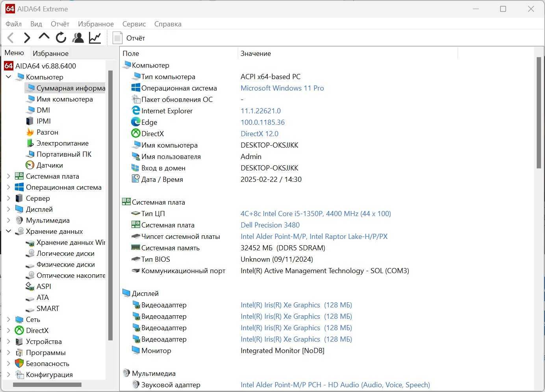Open the Сервис menu
Image resolution: width=545 pixels, height=392 pixels.
134,24
